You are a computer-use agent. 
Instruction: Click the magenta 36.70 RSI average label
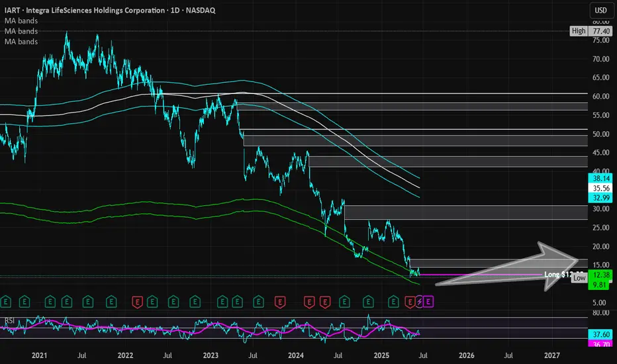coord(600,344)
